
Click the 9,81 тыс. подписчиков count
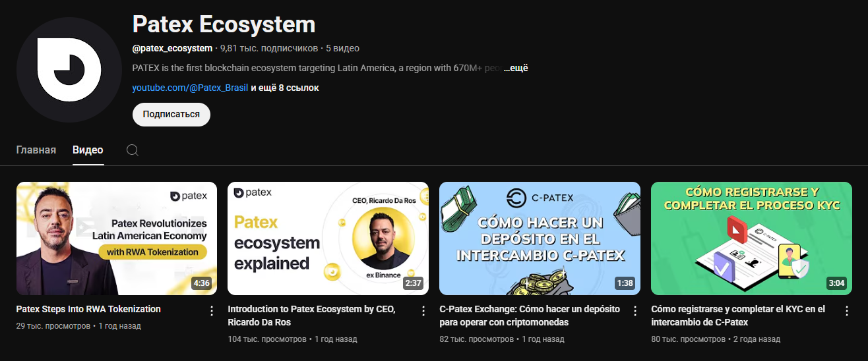[x=269, y=48]
